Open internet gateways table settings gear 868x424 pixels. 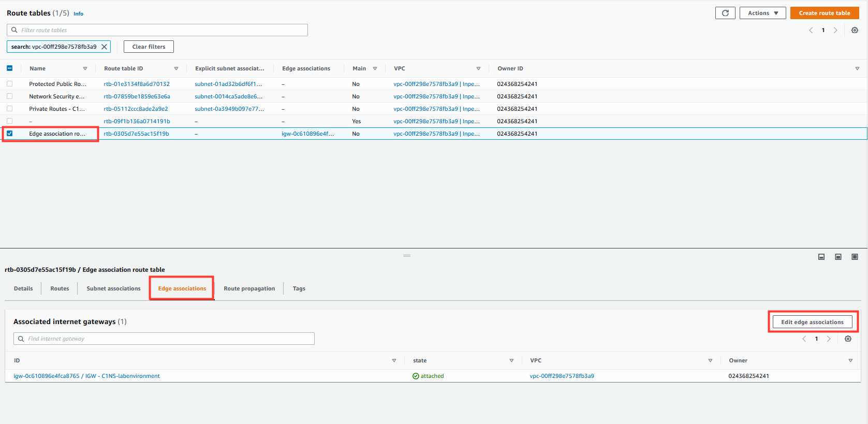pos(848,339)
